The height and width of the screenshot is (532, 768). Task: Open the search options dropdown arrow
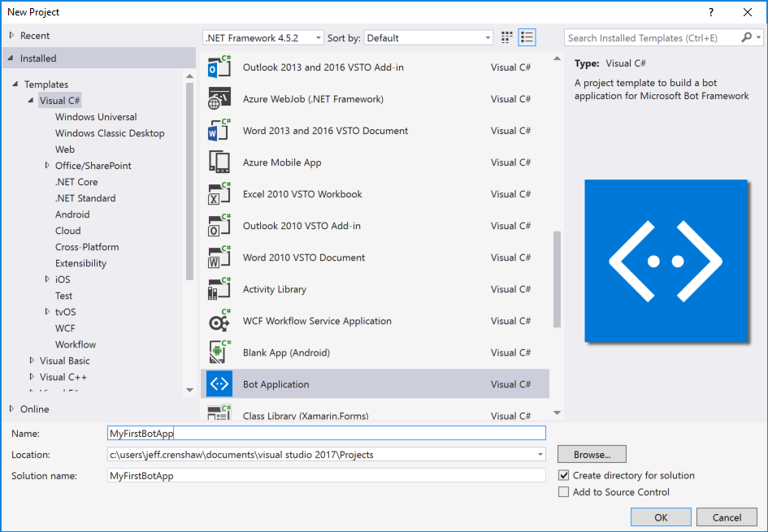pos(758,37)
